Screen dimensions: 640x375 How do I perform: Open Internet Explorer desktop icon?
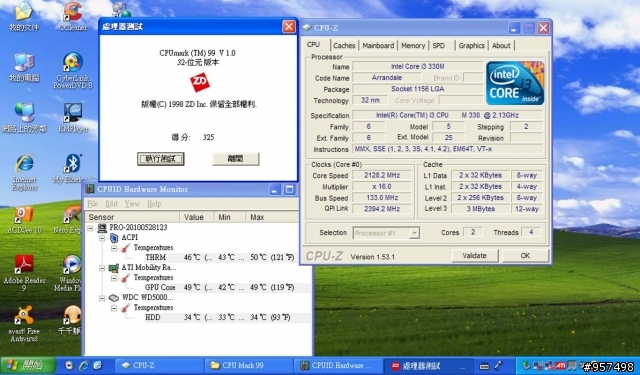point(24,173)
